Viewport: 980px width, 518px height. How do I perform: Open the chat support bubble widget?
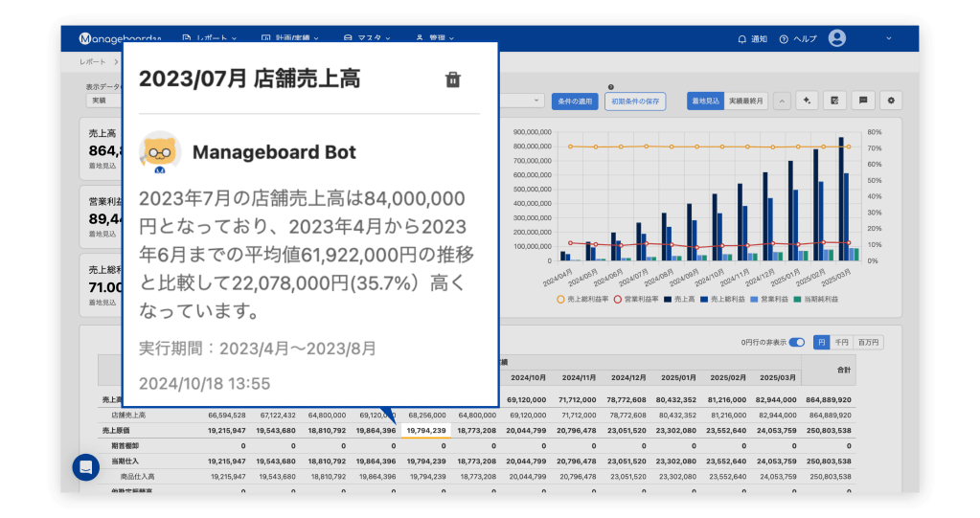[85, 467]
